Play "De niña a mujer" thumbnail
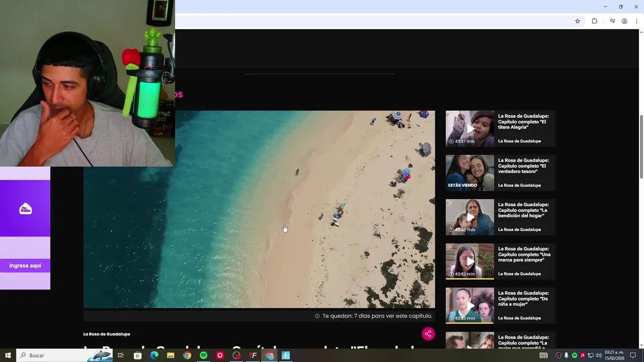 (470, 306)
